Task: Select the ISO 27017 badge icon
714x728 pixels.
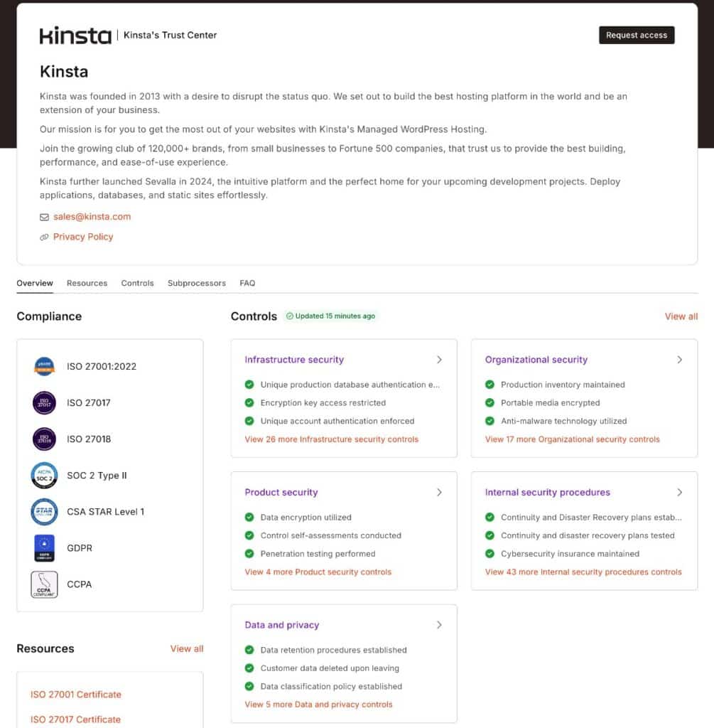Action: 44,402
